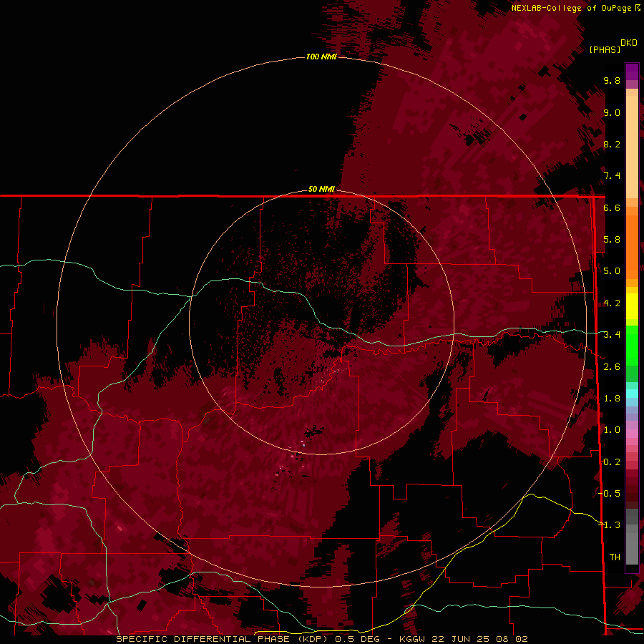Screen dimensions: 644x644
Task: Click the 3.4 legend value
Action: coord(612,335)
